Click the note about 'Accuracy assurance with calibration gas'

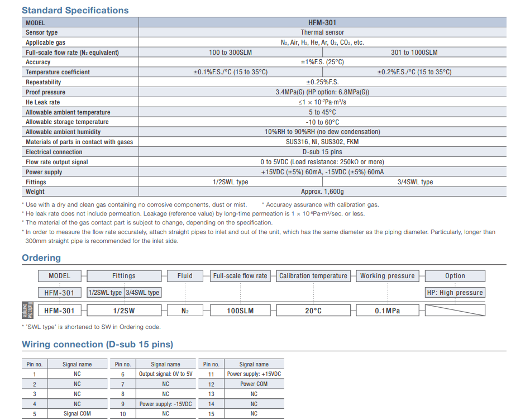click(x=321, y=205)
